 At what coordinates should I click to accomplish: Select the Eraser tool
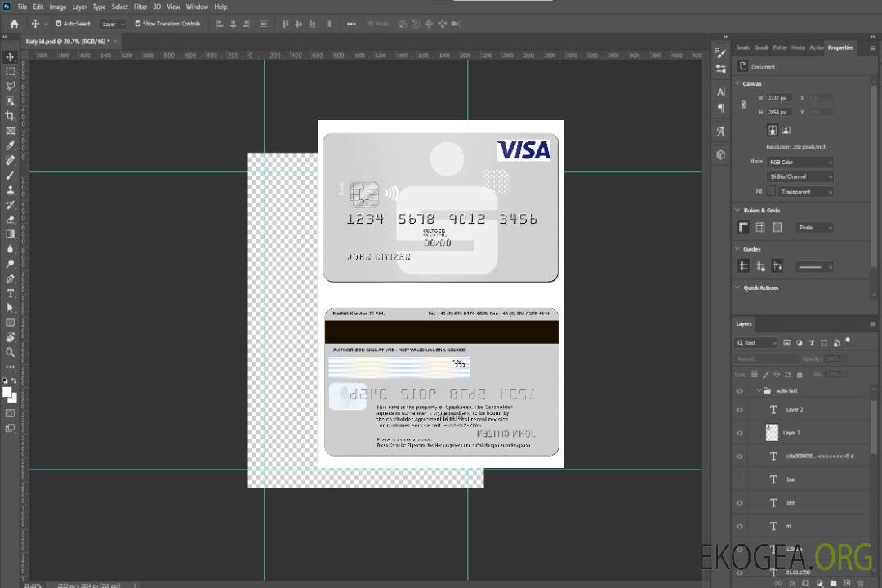click(x=10, y=220)
